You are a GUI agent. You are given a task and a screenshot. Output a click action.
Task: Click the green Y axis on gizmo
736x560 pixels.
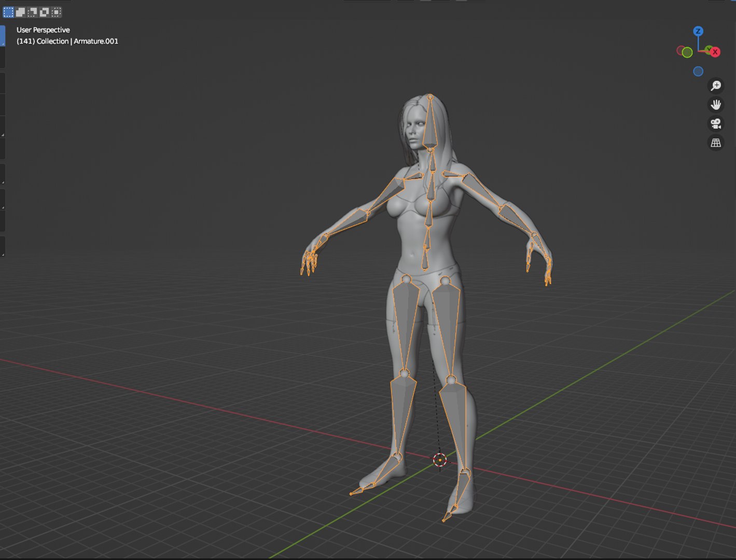(x=708, y=49)
